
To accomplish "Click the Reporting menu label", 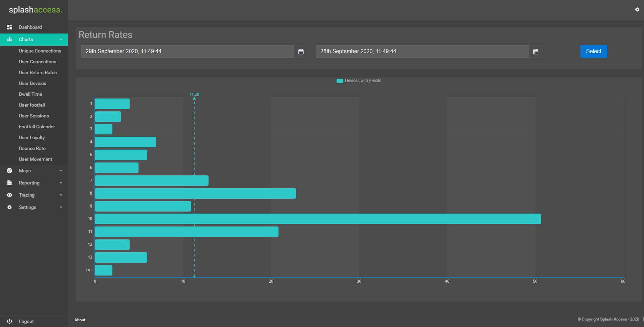I will (x=29, y=183).
